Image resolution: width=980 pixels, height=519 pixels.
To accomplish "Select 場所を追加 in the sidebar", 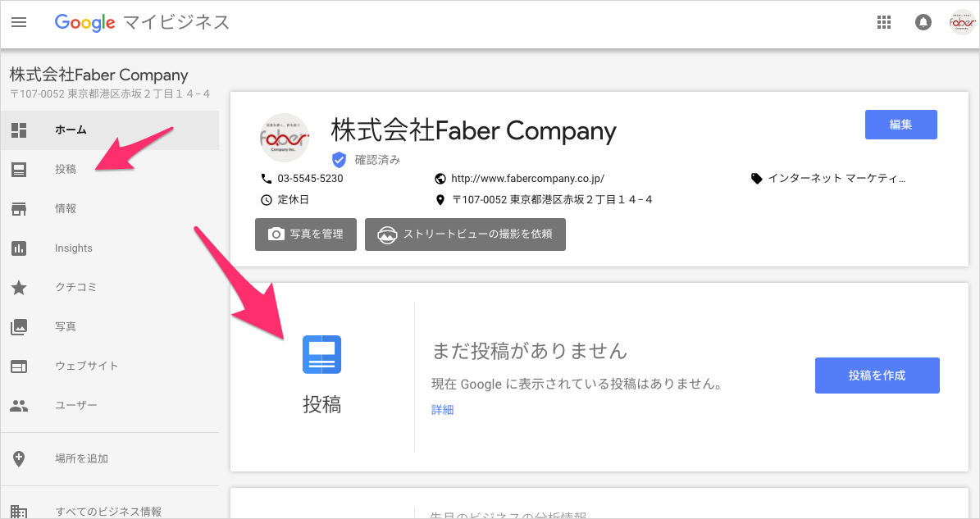I will point(109,458).
